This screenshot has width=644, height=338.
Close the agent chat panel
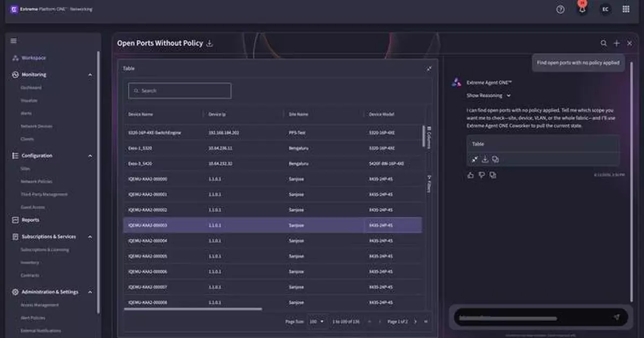point(630,43)
